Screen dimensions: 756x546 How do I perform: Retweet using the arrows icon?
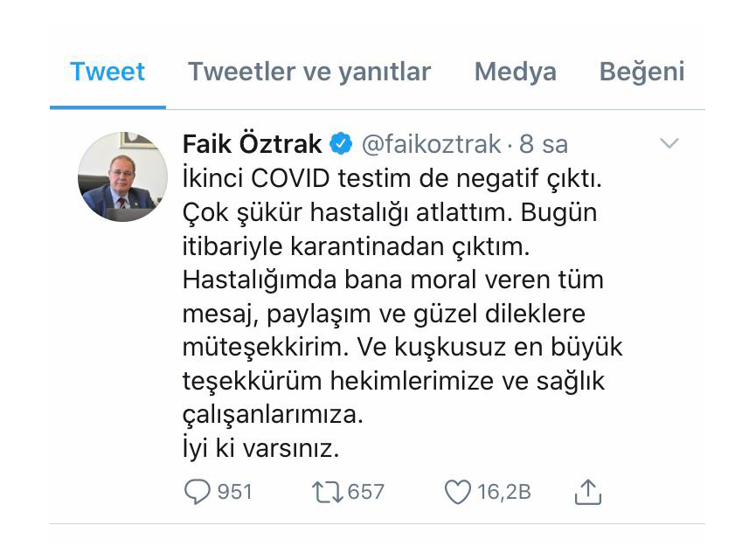(x=328, y=493)
